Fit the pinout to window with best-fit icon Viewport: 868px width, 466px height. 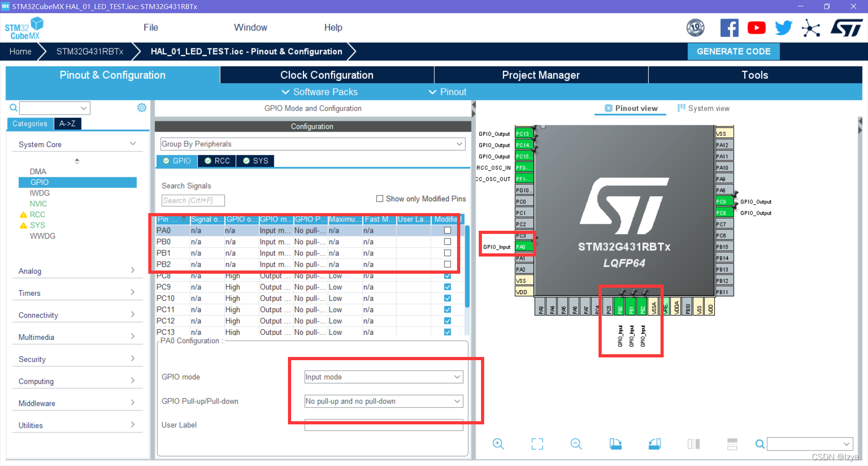click(x=537, y=444)
